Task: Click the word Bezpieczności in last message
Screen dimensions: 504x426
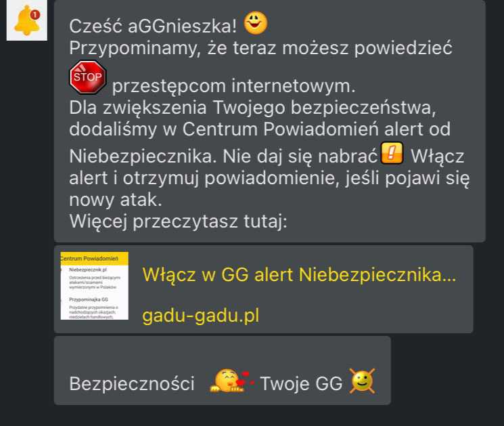Action: point(132,383)
